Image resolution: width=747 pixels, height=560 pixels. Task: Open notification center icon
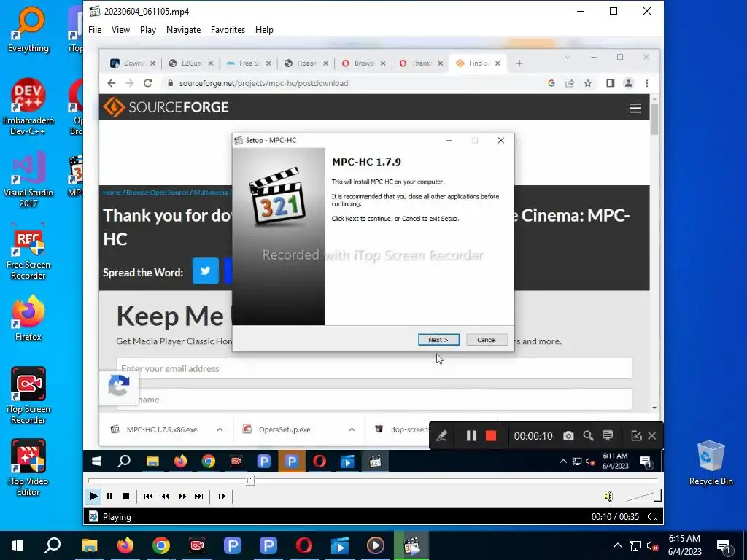tap(724, 546)
